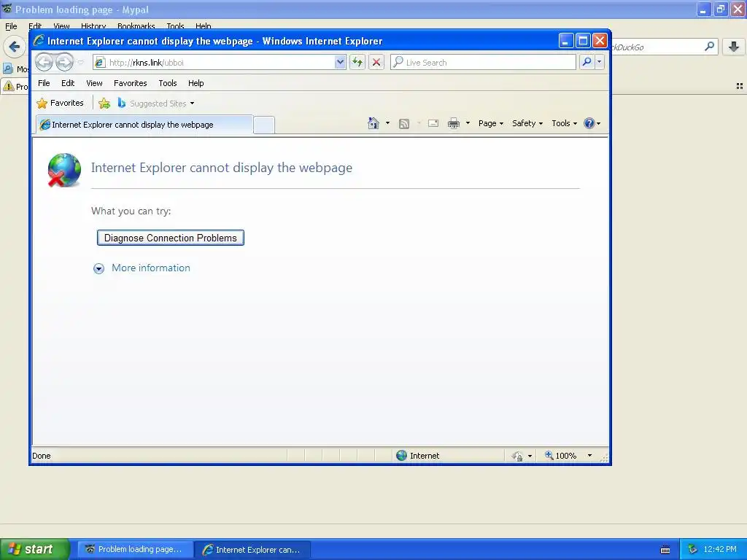Click the Internet Explorer Forward arrow button
This screenshot has height=560, width=747.
[64, 62]
